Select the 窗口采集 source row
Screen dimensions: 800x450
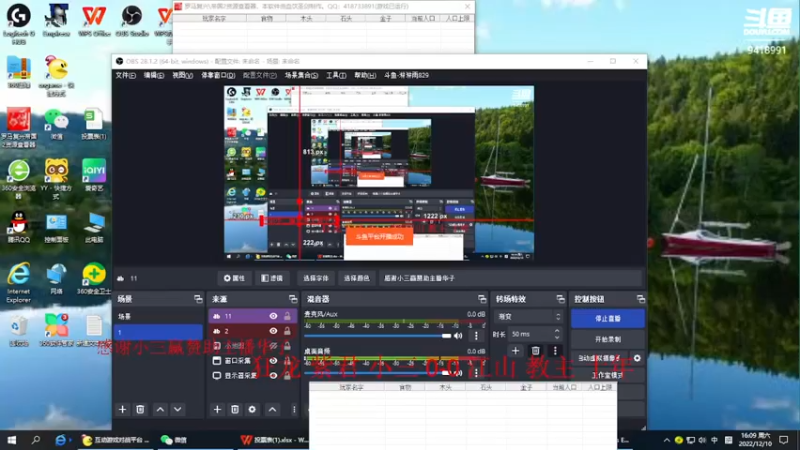click(253, 361)
